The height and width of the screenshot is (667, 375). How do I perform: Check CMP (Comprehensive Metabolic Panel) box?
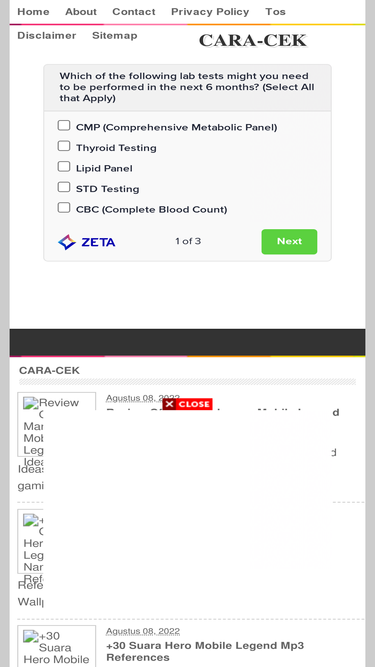pyautogui.click(x=64, y=125)
